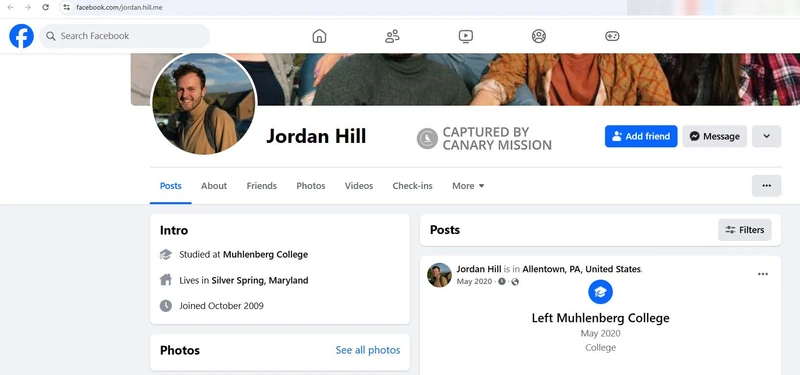Open the Home feed icon

coord(319,36)
